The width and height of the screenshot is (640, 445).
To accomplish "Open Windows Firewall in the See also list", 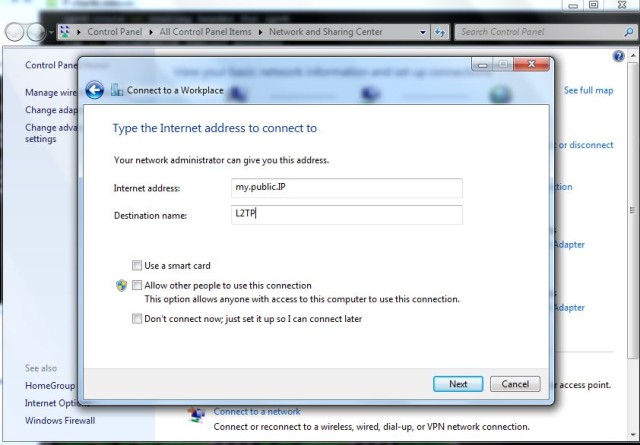I will (60, 421).
